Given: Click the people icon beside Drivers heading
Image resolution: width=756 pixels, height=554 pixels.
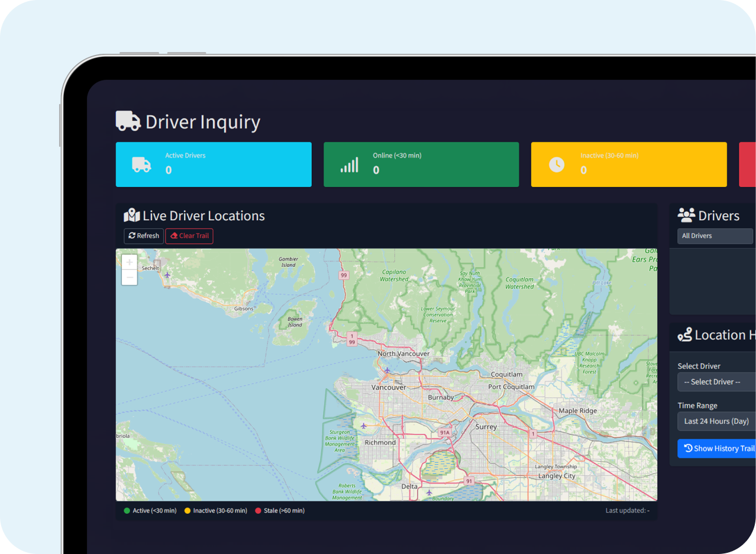Looking at the screenshot, I should point(686,215).
